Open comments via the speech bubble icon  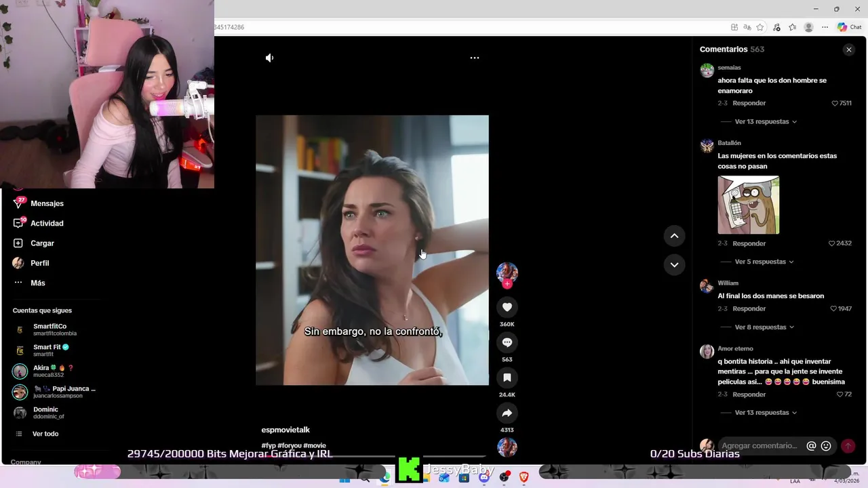coord(507,342)
